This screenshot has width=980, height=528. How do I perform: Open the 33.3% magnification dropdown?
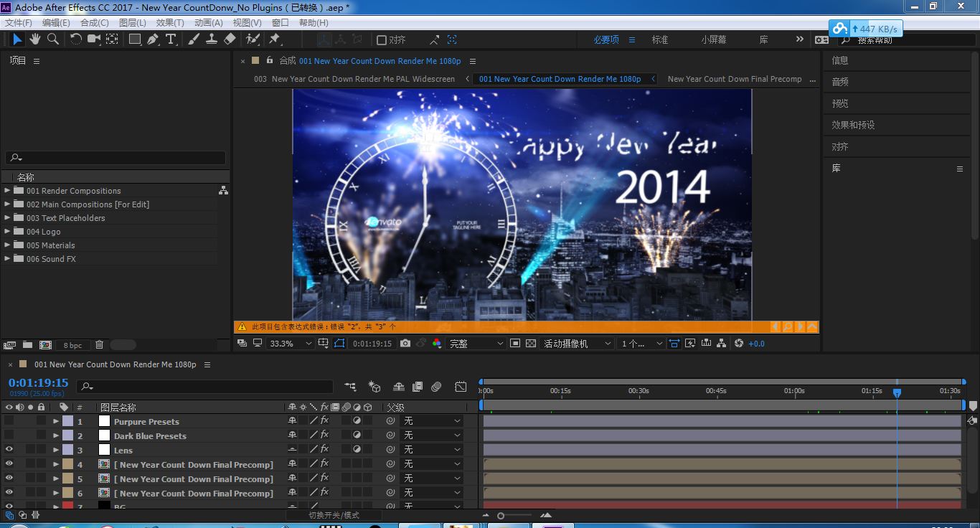pyautogui.click(x=291, y=344)
